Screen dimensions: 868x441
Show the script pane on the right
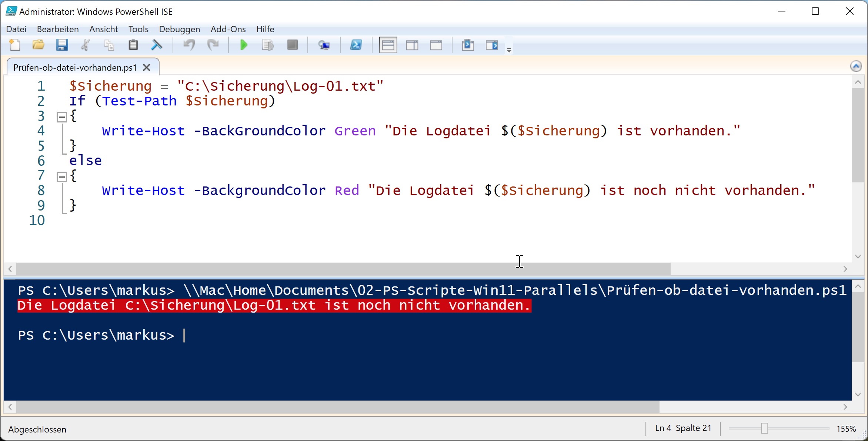(412, 45)
